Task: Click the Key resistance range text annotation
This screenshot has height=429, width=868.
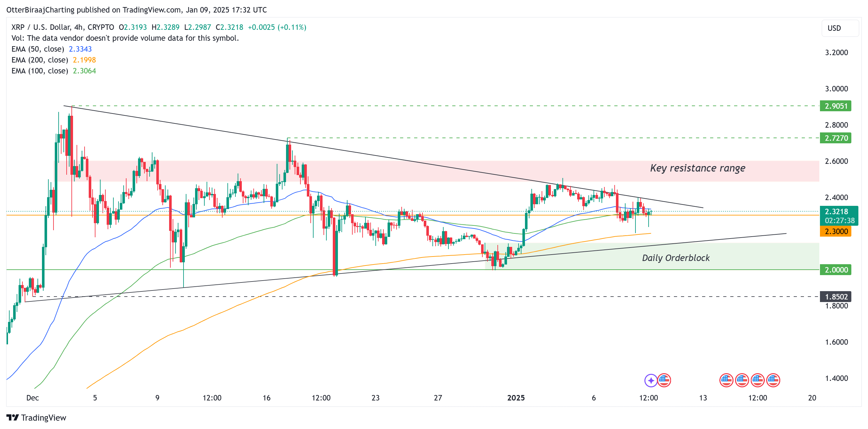Action: click(x=698, y=168)
